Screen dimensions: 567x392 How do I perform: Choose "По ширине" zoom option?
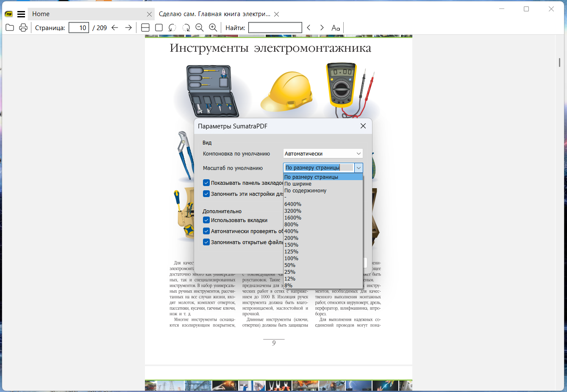click(298, 184)
